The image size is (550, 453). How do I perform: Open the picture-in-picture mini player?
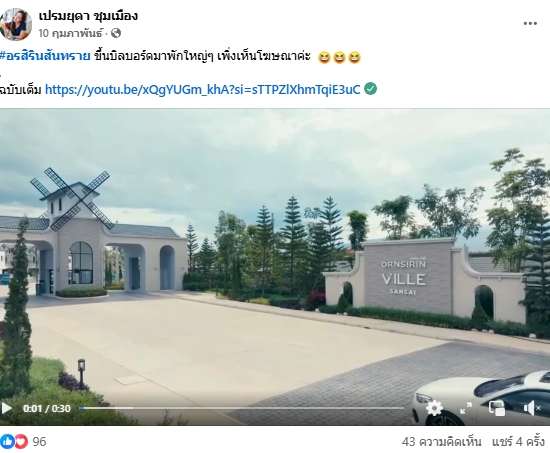(x=497, y=408)
